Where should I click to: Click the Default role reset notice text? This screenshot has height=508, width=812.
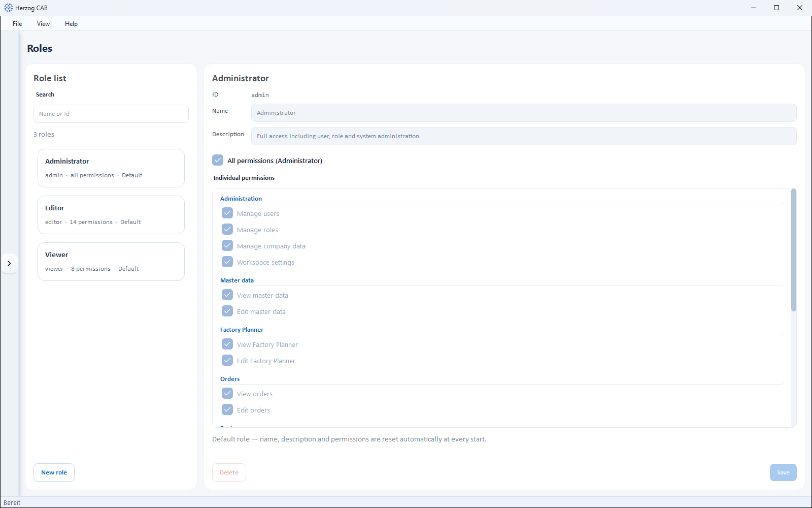click(349, 439)
